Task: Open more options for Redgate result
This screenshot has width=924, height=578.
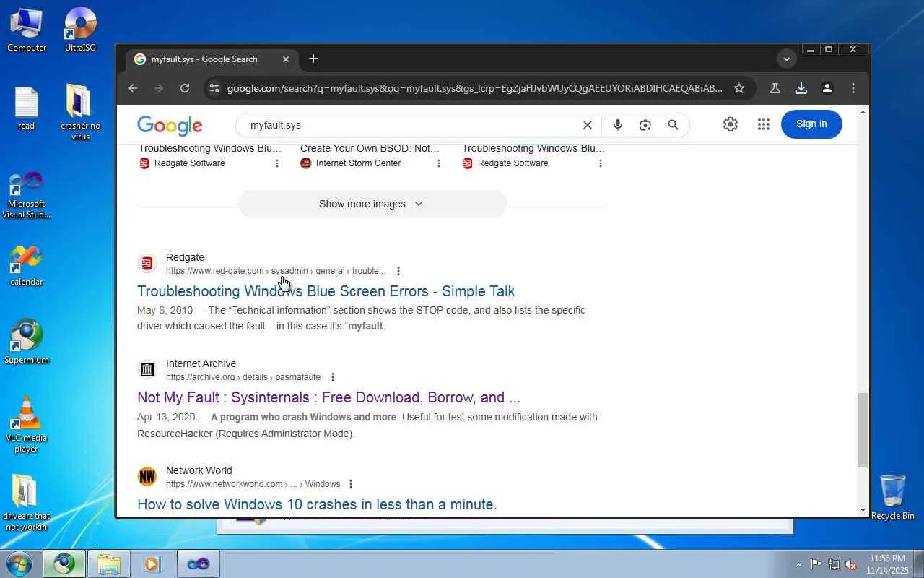Action: click(x=398, y=271)
